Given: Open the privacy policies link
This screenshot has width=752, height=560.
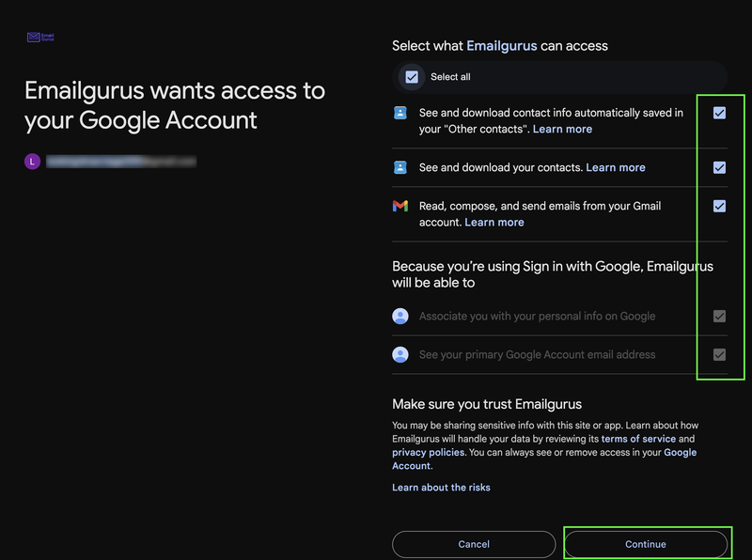Looking at the screenshot, I should (x=425, y=452).
